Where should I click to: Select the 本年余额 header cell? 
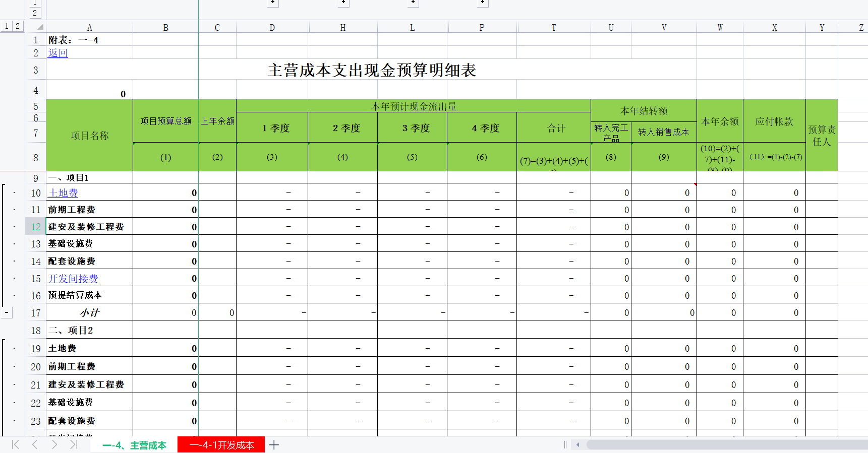tap(720, 121)
